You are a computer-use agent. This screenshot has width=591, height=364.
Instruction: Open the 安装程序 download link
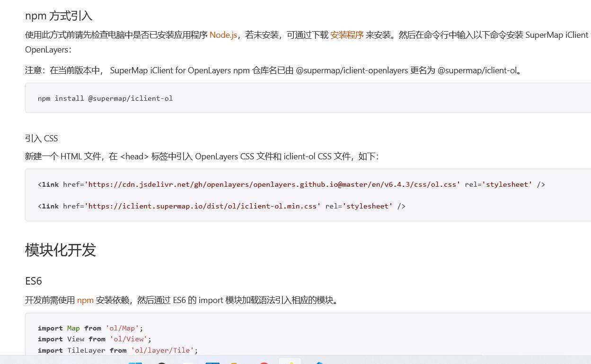(x=347, y=35)
